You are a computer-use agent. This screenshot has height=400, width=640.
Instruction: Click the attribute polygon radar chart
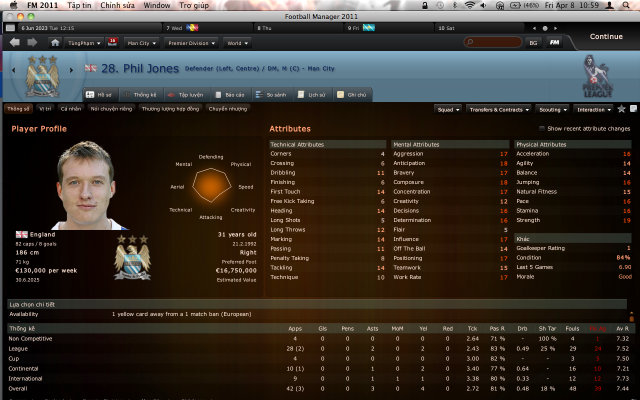(x=211, y=185)
